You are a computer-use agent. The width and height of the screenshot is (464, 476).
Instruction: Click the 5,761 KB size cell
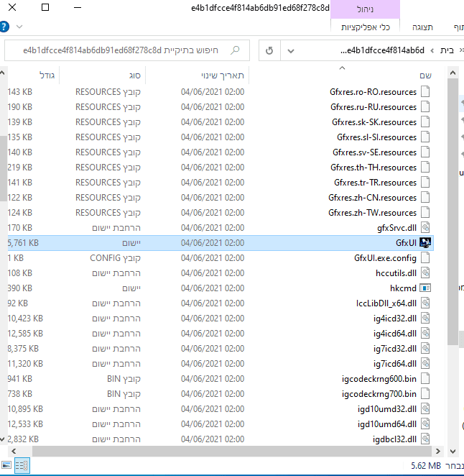point(24,243)
